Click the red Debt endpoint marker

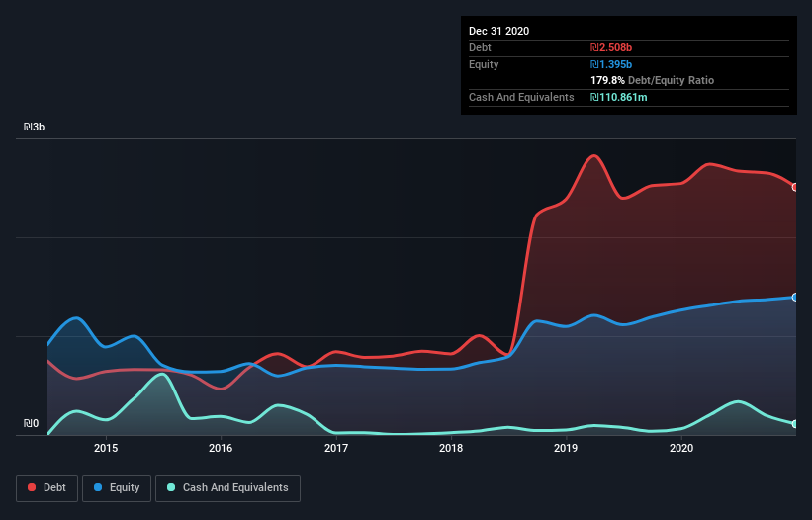point(795,187)
